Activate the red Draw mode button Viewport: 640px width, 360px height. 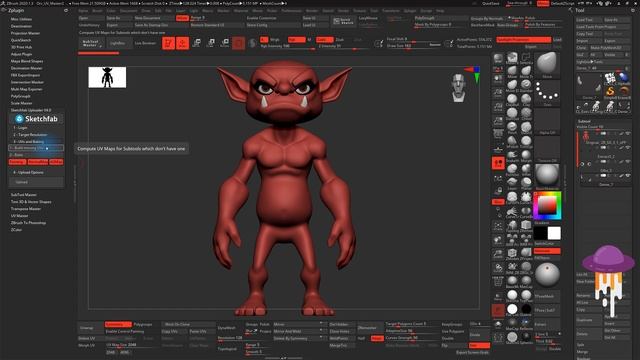(182, 43)
